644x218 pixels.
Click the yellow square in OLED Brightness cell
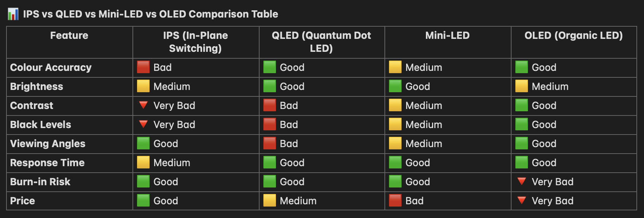tap(521, 86)
